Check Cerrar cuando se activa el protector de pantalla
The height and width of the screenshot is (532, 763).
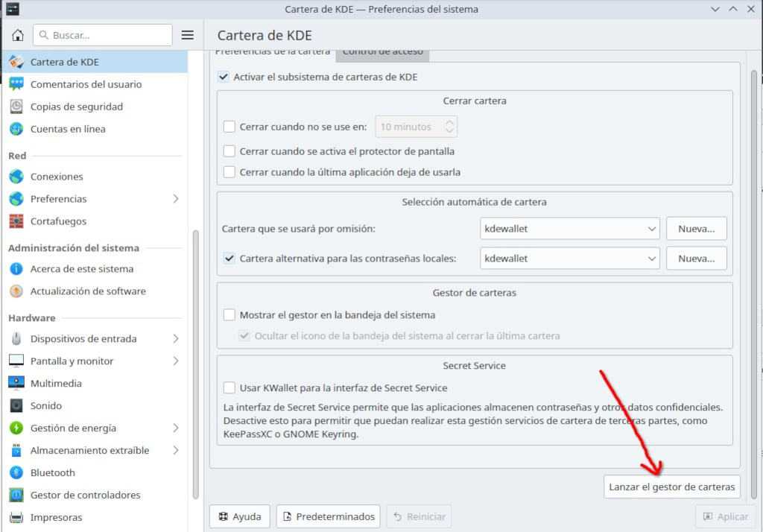(229, 151)
